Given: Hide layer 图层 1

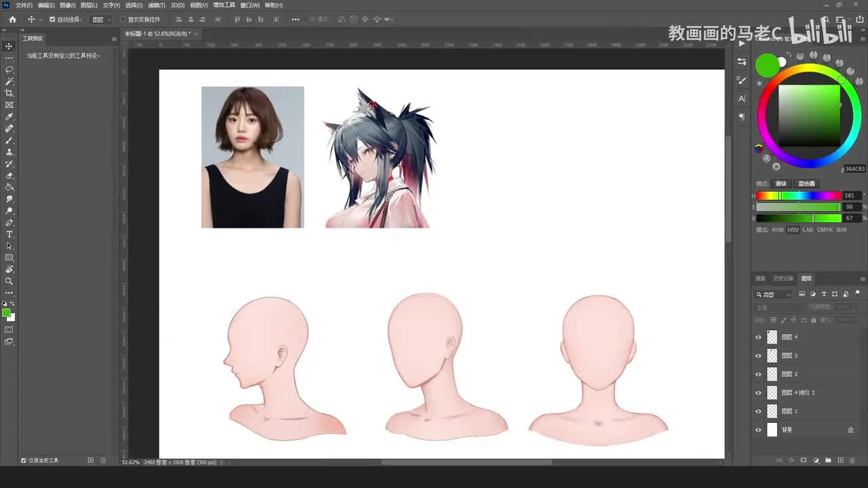Looking at the screenshot, I should click(758, 411).
